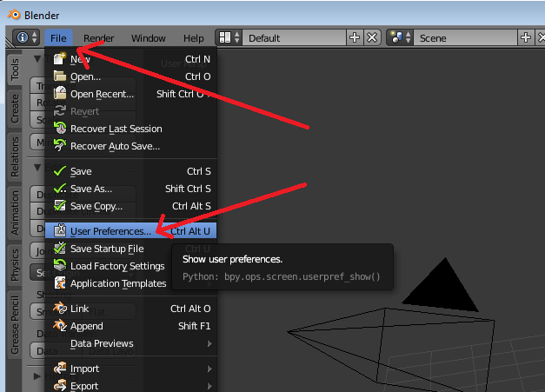Add a new screen layout with plus
545x392 pixels.
[x=355, y=37]
